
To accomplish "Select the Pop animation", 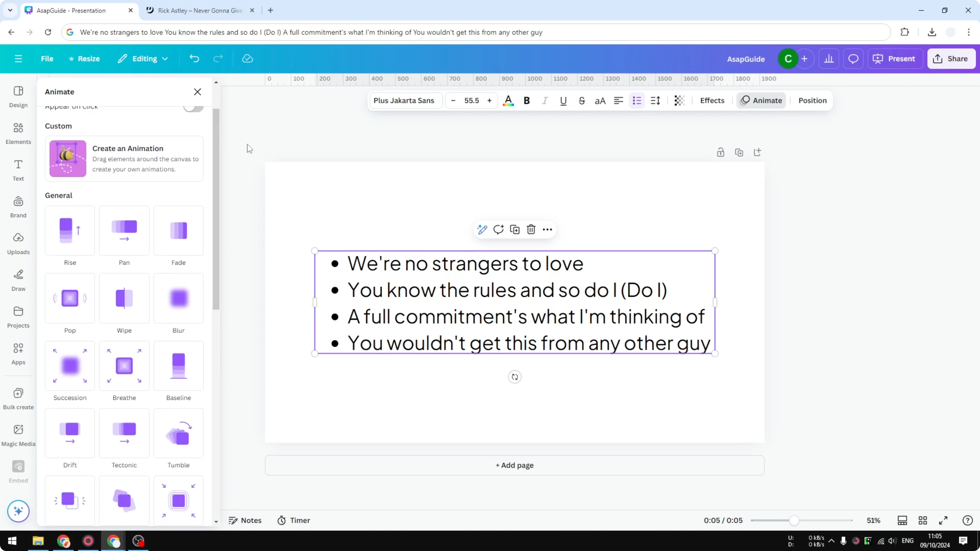I will (70, 298).
